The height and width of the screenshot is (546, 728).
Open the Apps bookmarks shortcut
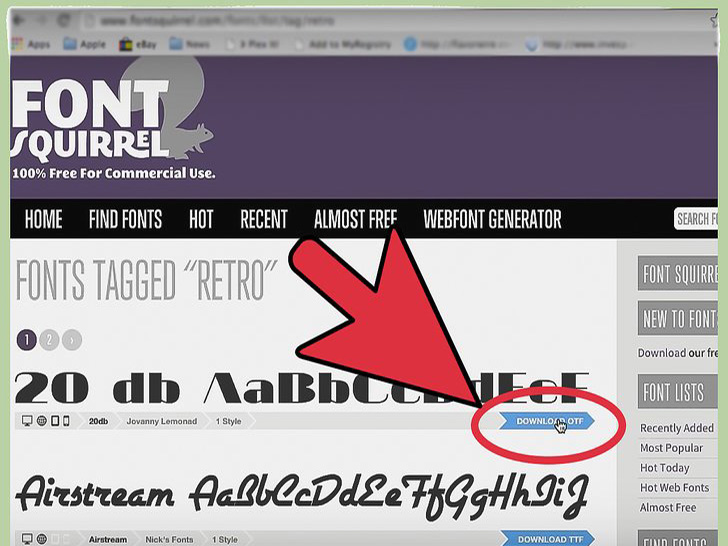(31, 45)
